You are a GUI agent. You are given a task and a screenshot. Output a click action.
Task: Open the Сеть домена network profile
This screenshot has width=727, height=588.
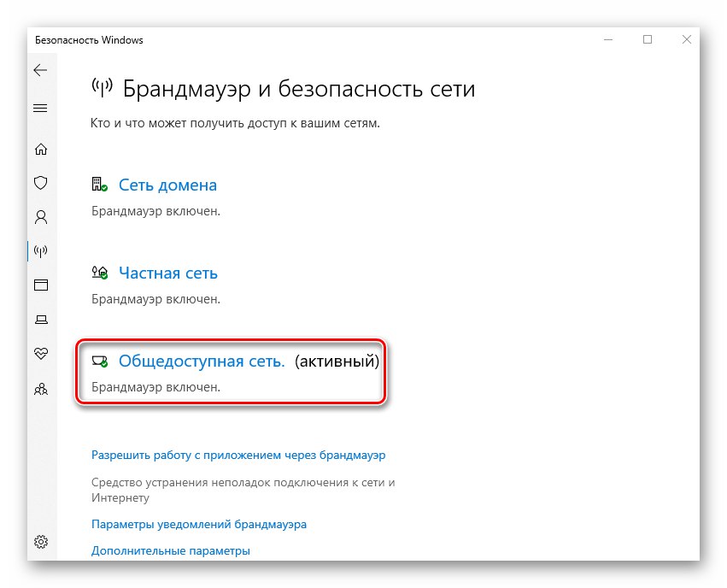[x=167, y=185]
